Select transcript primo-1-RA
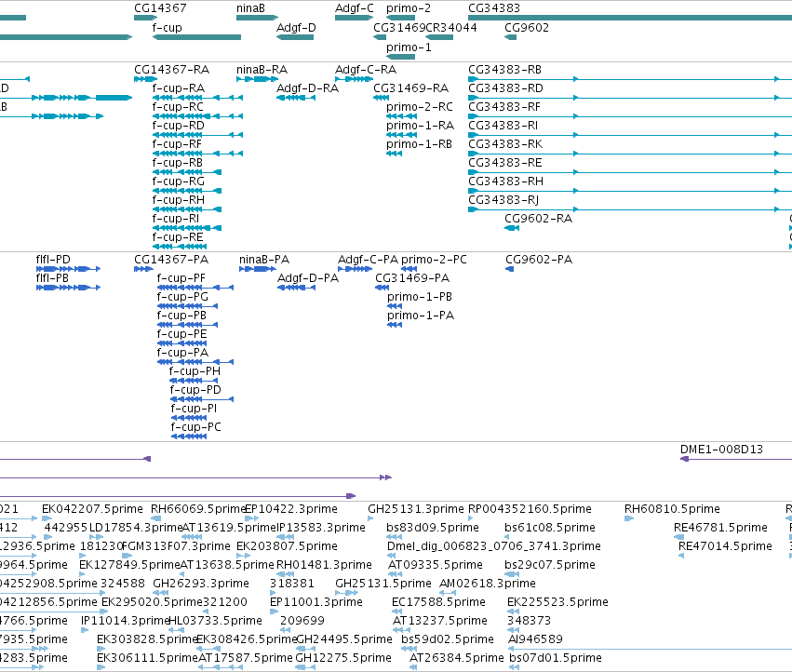792x672 pixels. 421,126
